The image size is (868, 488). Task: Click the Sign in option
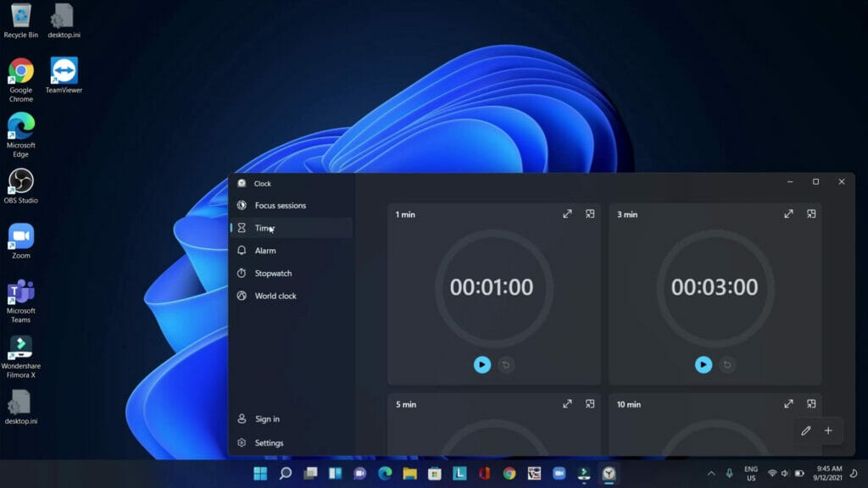pyautogui.click(x=265, y=419)
